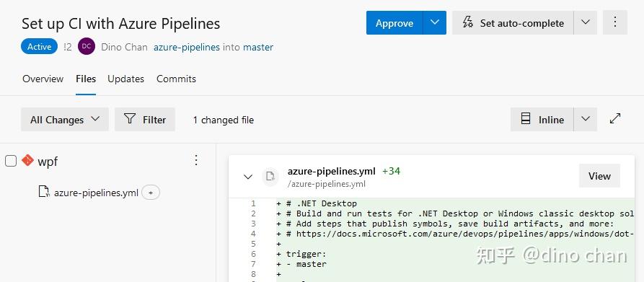Viewport: 644px width, 282px height.
Task: Click the auto-complete lightning gear icon
Action: (467, 22)
